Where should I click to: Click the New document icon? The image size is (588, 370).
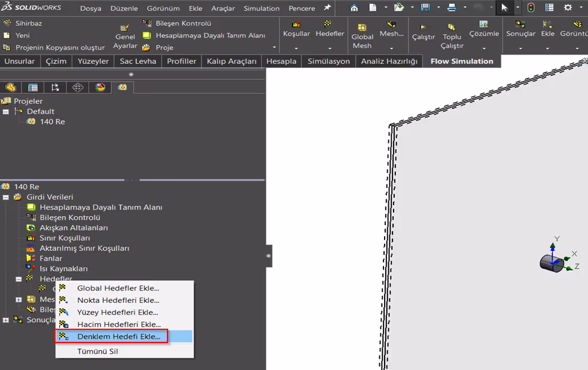(x=373, y=8)
